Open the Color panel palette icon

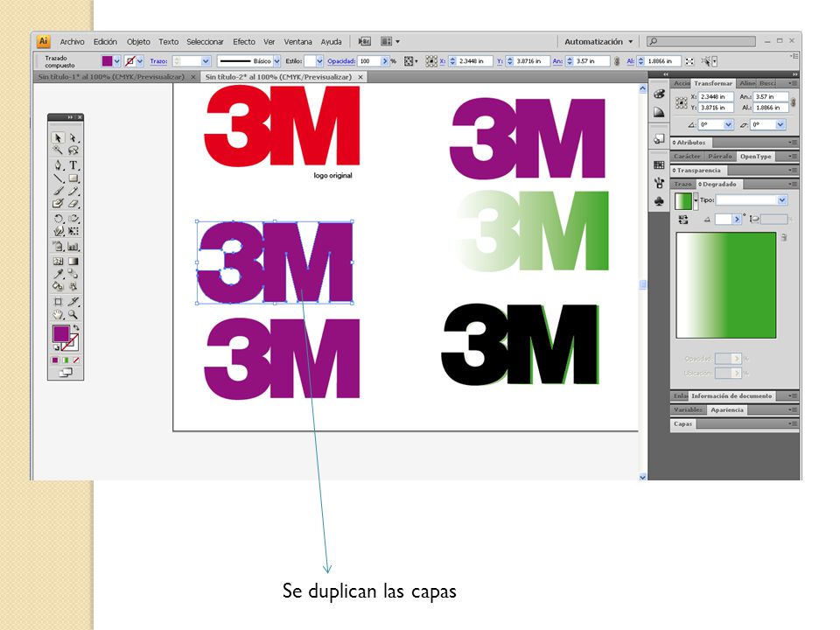[659, 94]
